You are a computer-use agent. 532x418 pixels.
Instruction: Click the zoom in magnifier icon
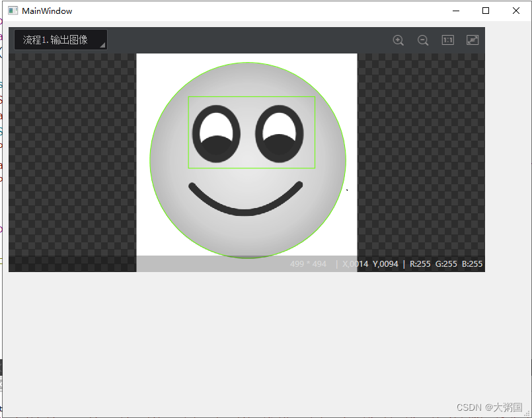pos(399,40)
